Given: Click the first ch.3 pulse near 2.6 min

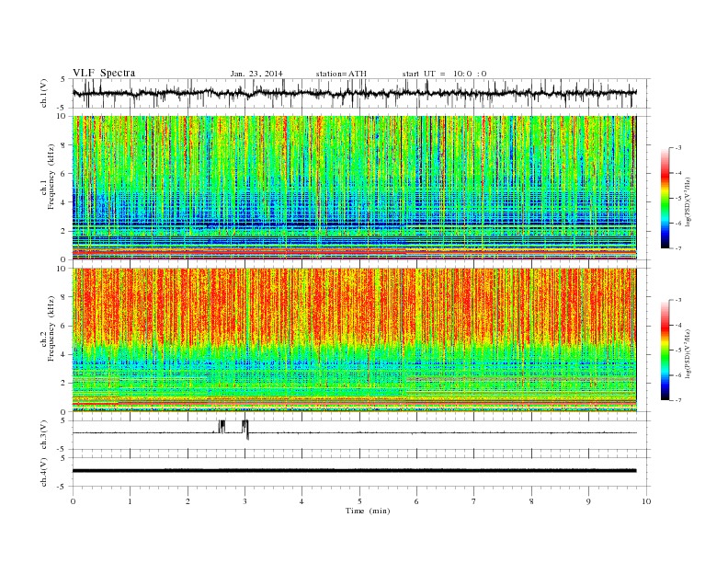Looking at the screenshot, I should (222, 427).
